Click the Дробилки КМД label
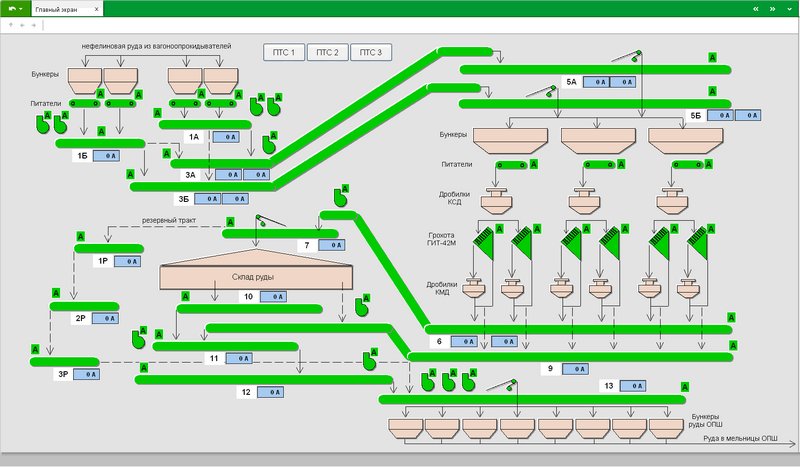This screenshot has width=800, height=467. click(x=442, y=288)
